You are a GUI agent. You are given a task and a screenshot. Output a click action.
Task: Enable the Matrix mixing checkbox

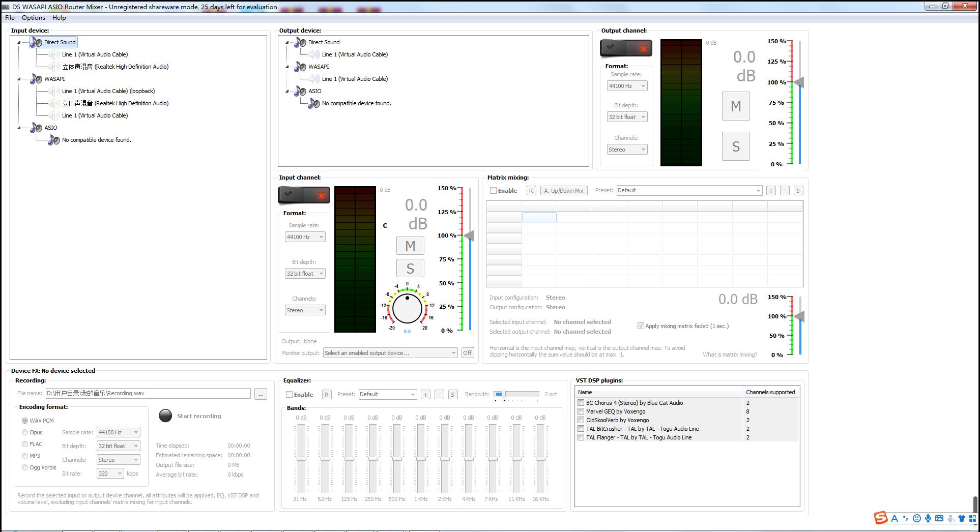(493, 191)
